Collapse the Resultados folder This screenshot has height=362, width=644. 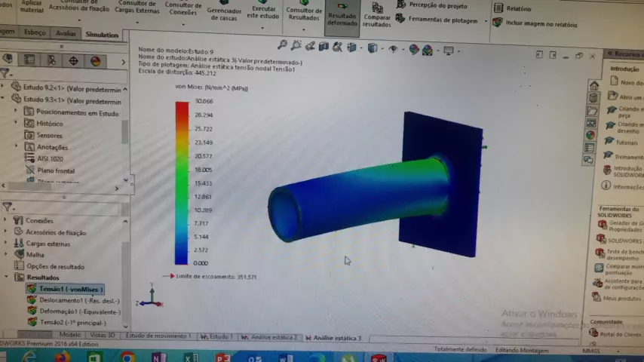click(6, 278)
